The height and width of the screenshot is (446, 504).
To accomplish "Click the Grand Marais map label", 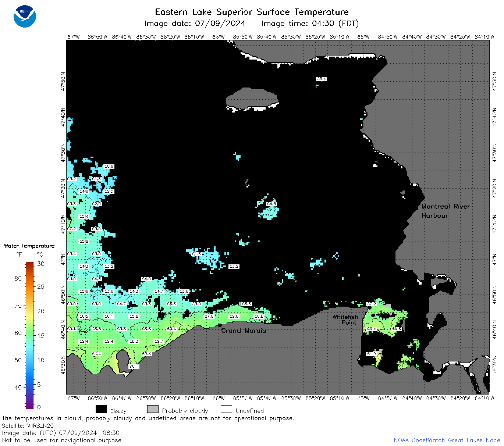I will 244,331.
